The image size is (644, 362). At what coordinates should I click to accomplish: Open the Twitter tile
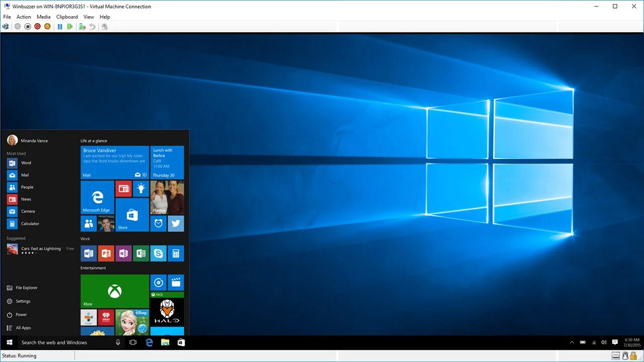tap(176, 224)
